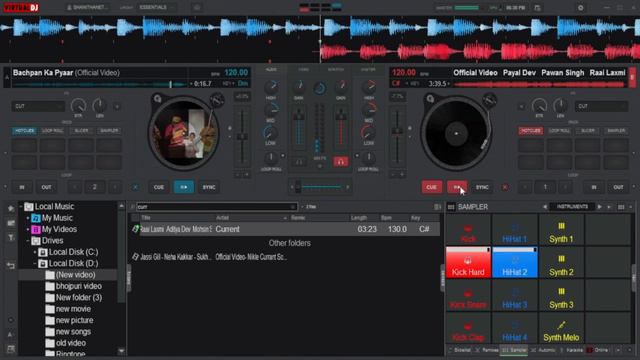Screen dimensions: 640x360
Task: Toggle right deck red X button
Action: pyautogui.click(x=505, y=187)
